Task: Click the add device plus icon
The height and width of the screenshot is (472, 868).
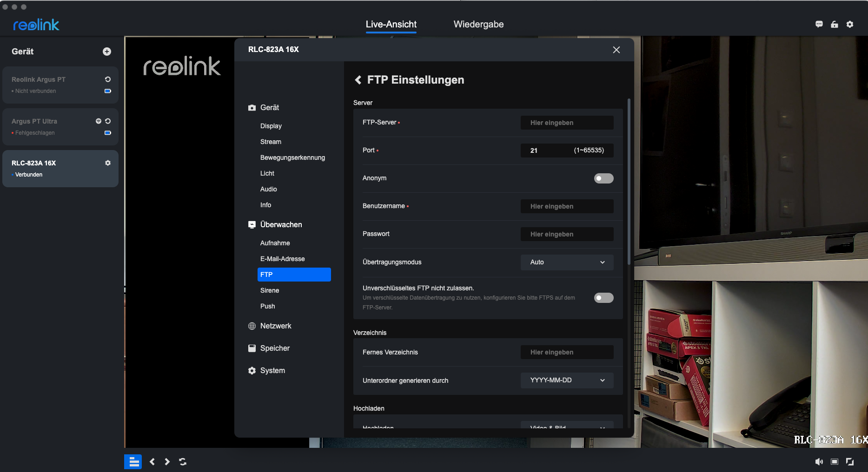Action: click(x=107, y=52)
